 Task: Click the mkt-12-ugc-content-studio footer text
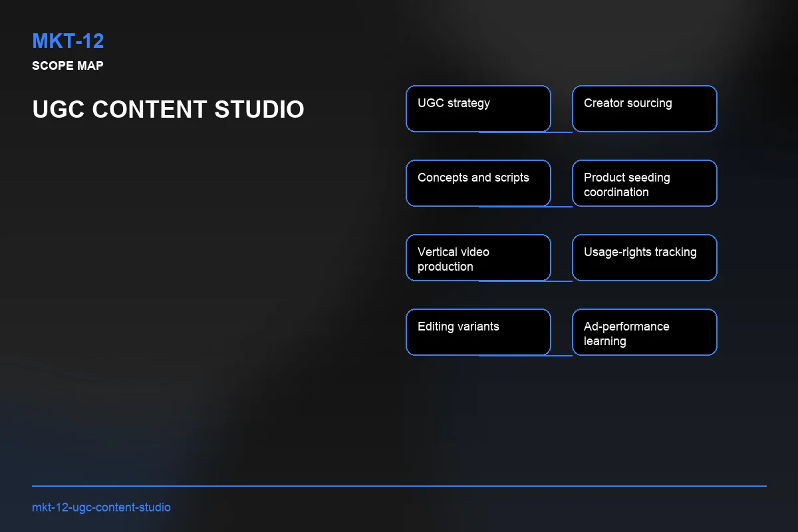(x=101, y=507)
